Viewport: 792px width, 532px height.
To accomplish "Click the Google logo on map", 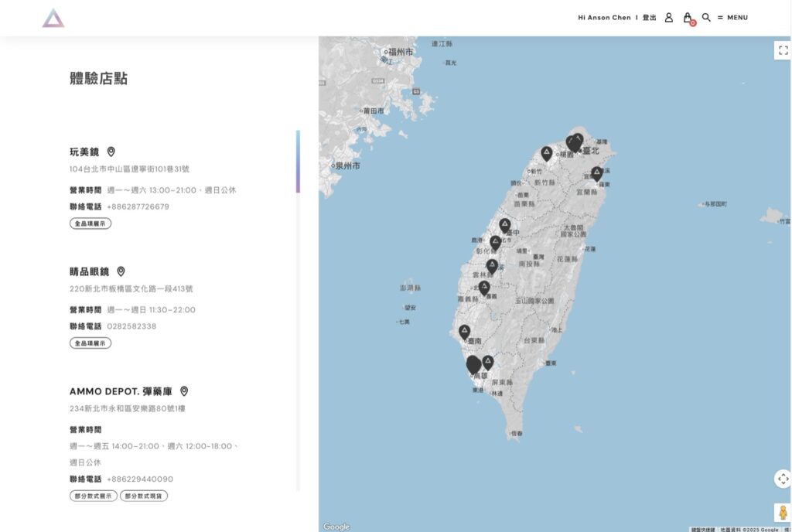I will (336, 527).
